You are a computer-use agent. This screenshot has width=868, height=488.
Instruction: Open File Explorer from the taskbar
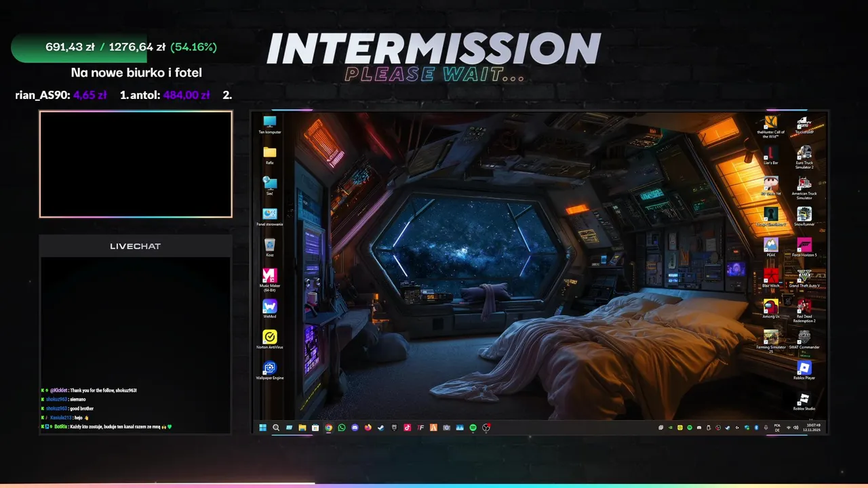point(302,428)
